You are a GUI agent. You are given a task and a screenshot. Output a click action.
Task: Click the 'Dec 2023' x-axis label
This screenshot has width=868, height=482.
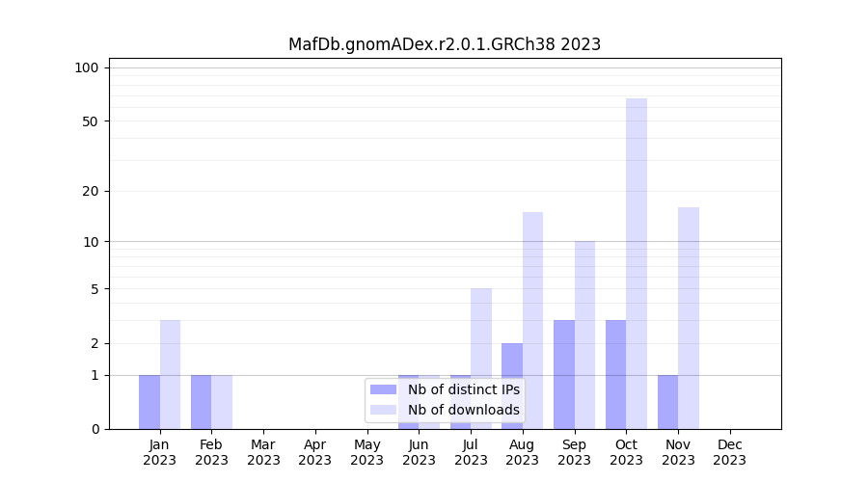[x=730, y=452]
